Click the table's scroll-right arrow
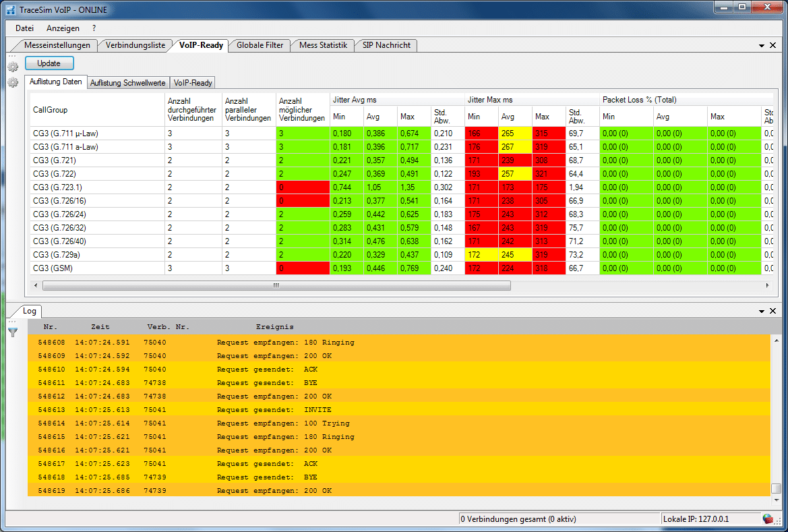Image resolution: width=788 pixels, height=532 pixels. (767, 286)
